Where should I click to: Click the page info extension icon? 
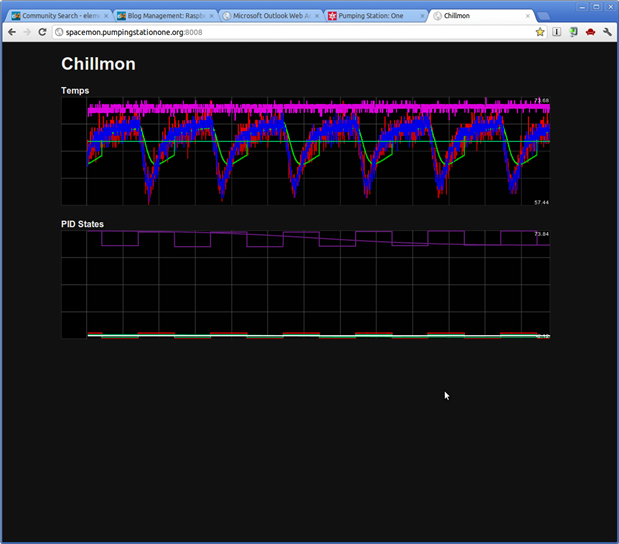point(557,32)
